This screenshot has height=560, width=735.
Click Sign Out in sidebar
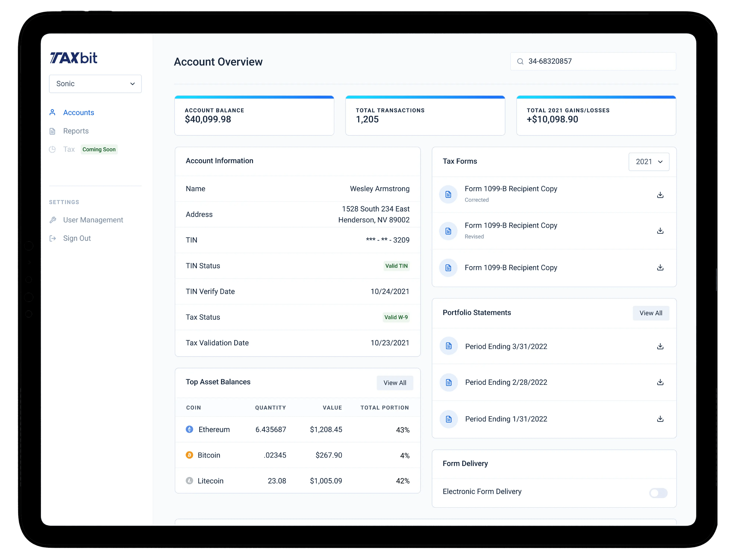pyautogui.click(x=77, y=238)
